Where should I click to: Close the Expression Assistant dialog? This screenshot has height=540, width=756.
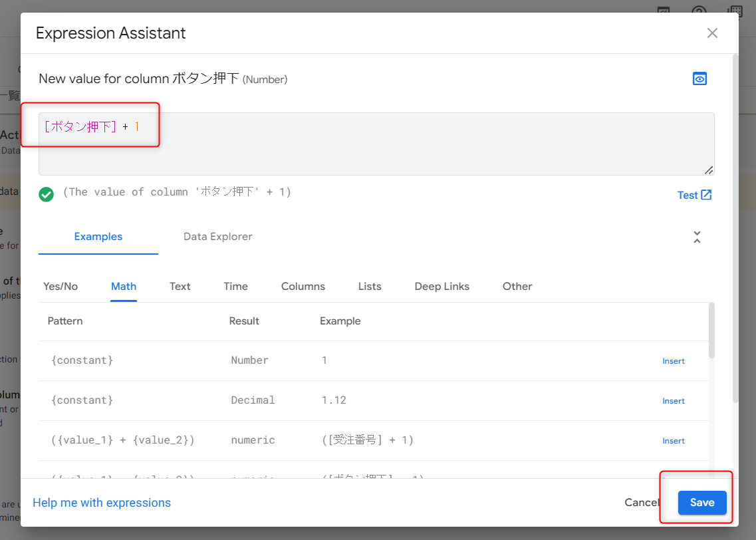pos(712,33)
